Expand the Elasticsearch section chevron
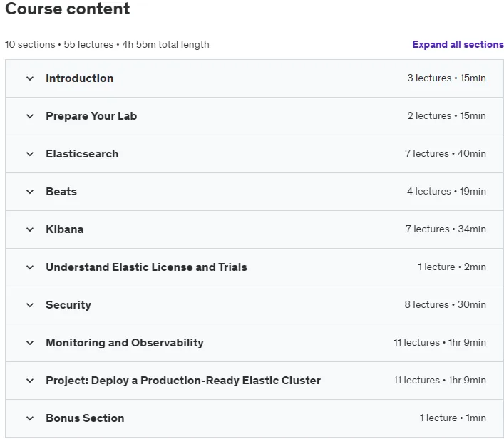 click(x=30, y=154)
